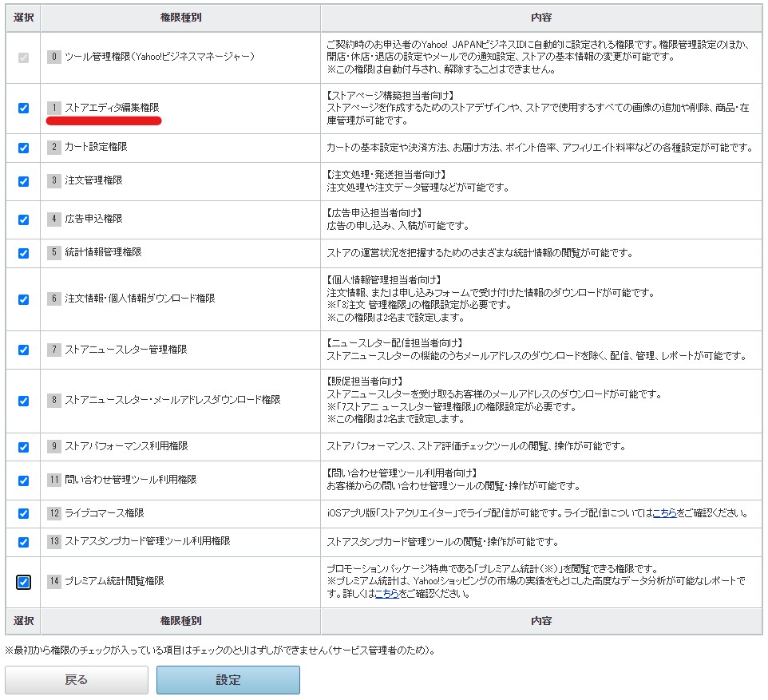Click the 設定 button
This screenshot has width=768, height=700.
tap(228, 680)
